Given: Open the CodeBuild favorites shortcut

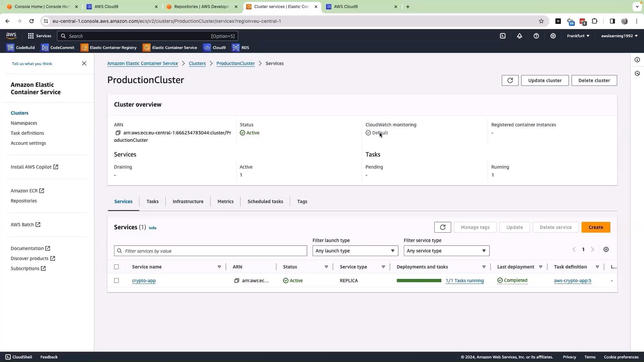Looking at the screenshot, I should (x=21, y=48).
